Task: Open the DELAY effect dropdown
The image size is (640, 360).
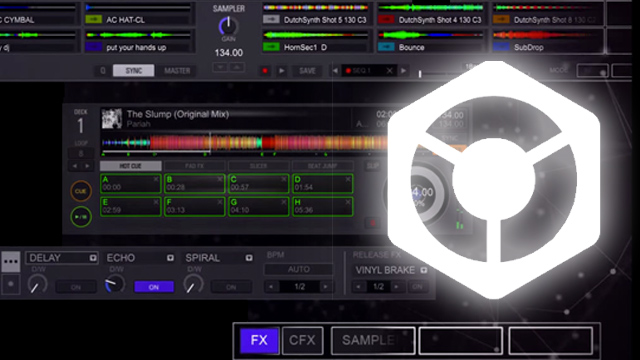Action: 93,258
